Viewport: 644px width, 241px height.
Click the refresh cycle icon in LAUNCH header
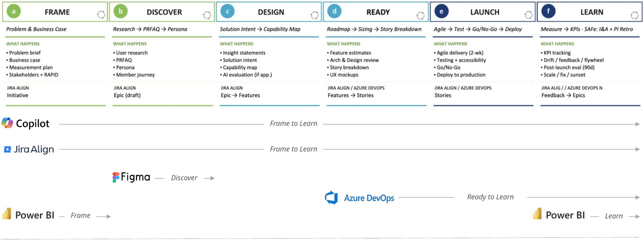click(x=528, y=15)
